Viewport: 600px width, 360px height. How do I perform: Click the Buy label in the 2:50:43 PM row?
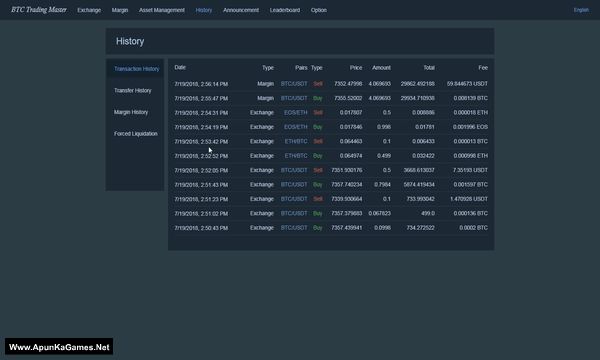318,228
